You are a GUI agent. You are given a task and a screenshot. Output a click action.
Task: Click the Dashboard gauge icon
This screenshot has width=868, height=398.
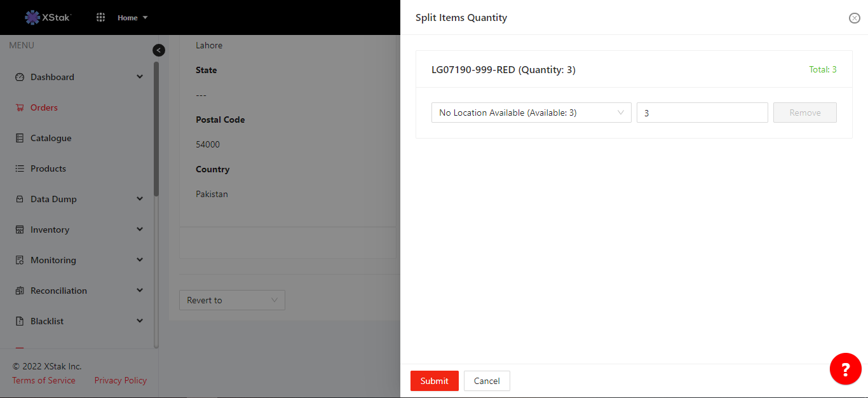(x=19, y=77)
